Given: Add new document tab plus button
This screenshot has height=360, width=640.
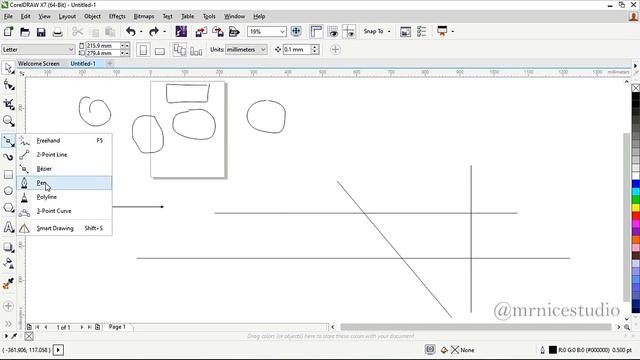Looking at the screenshot, I should point(110,63).
